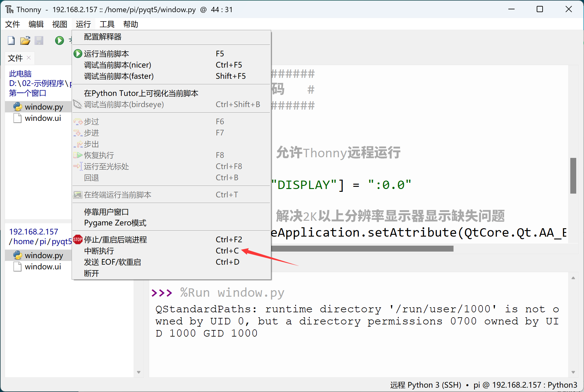The image size is (584, 392).
Task: Click the New file toolbar icon
Action: pyautogui.click(x=11, y=40)
